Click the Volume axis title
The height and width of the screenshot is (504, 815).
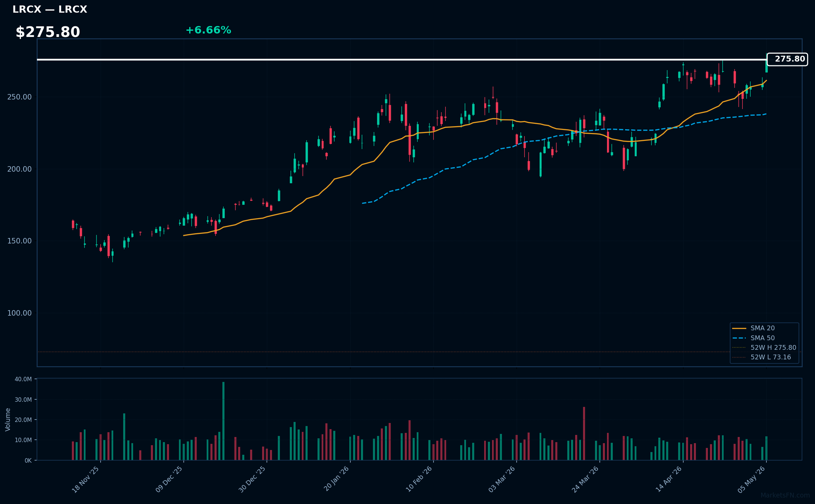(8, 420)
